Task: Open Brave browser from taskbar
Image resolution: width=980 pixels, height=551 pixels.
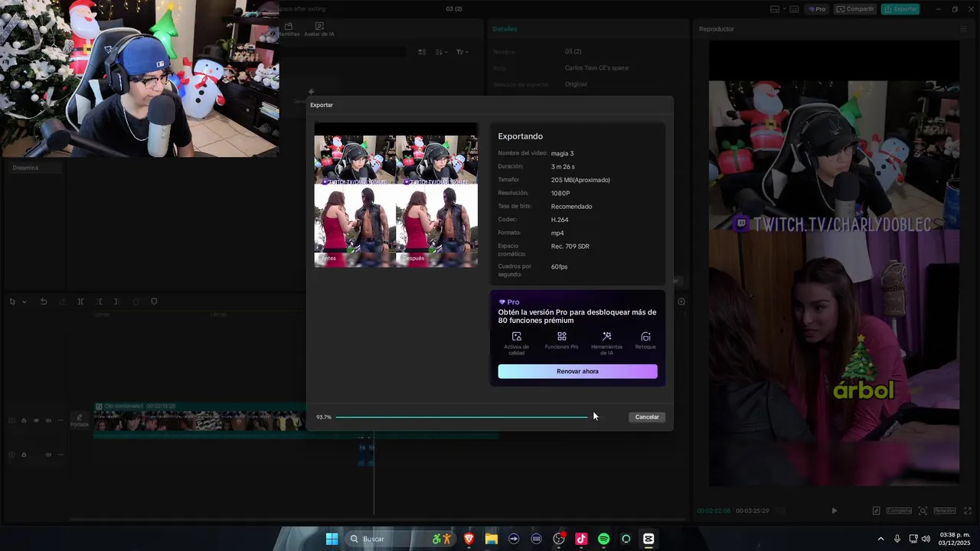Action: click(469, 539)
